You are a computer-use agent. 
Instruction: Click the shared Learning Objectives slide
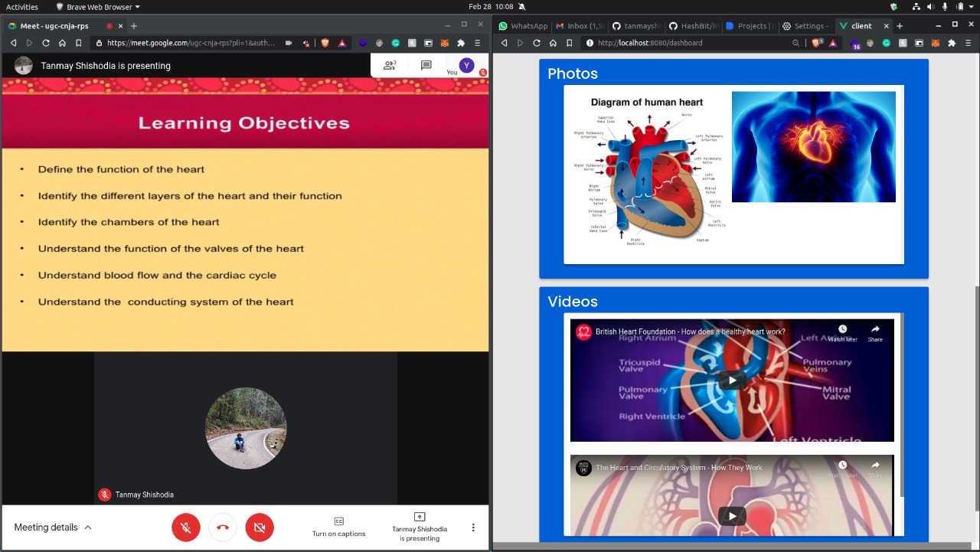click(x=245, y=214)
